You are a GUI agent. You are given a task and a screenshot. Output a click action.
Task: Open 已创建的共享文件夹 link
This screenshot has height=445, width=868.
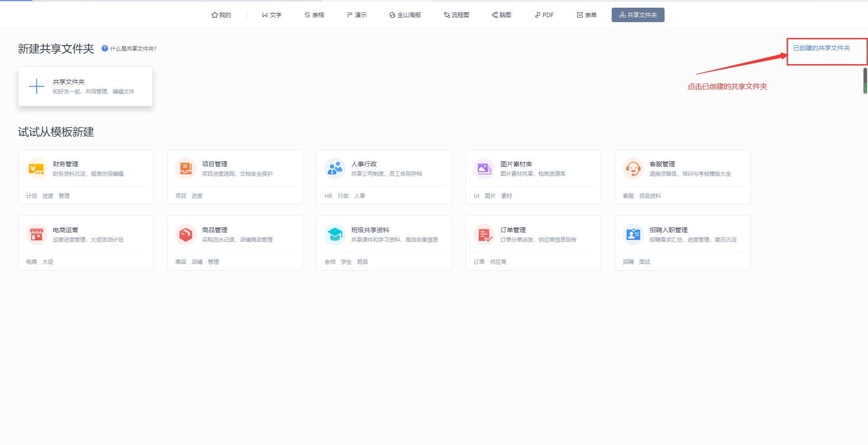tap(821, 48)
